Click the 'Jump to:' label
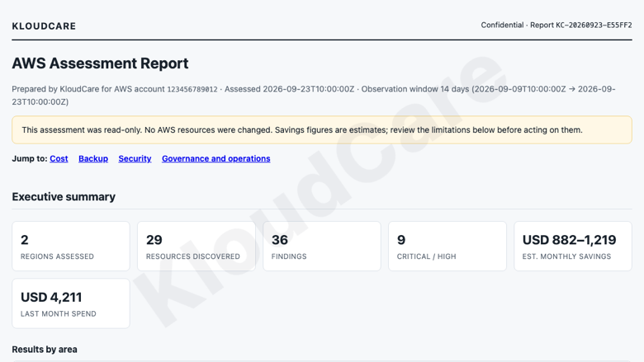The image size is (644, 362). [x=30, y=158]
